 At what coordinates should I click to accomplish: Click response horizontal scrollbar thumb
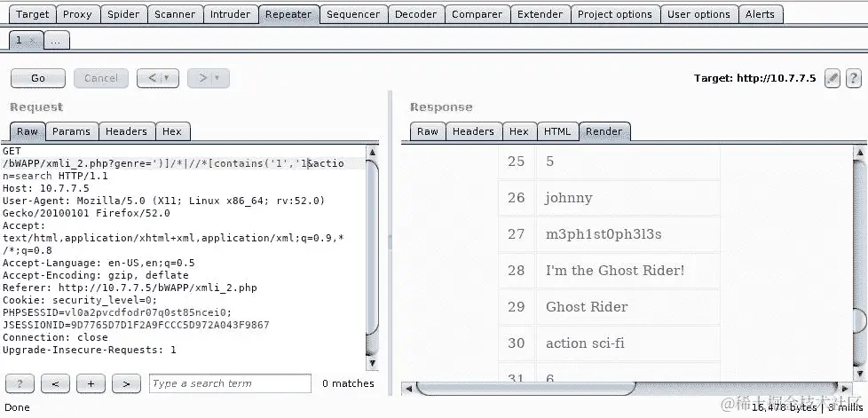(526, 389)
